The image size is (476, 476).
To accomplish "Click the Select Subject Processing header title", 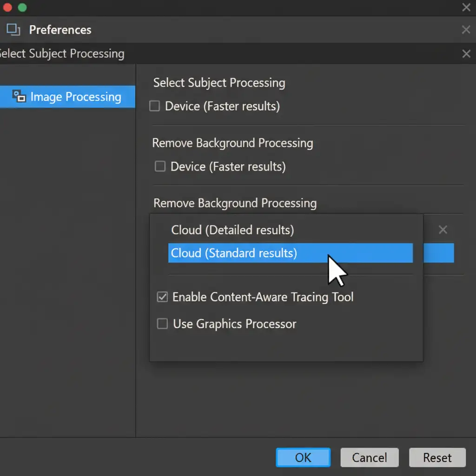I will pyautogui.click(x=63, y=54).
